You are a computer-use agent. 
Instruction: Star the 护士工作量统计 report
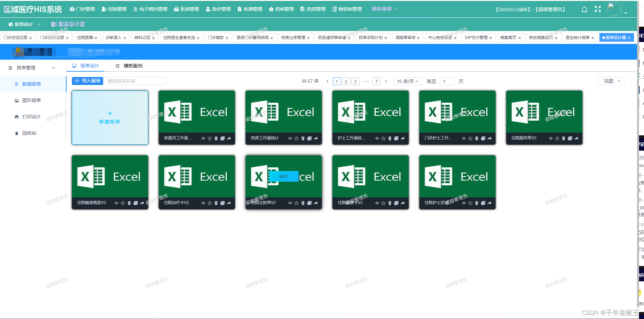pyautogui.click(x=383, y=138)
